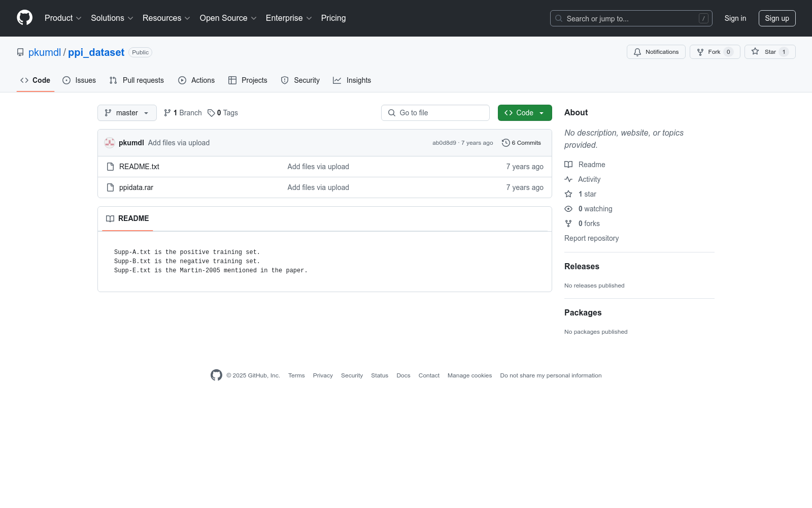Image resolution: width=812 pixels, height=508 pixels.
Task: Open the pkumdl commit author link
Action: pos(131,143)
